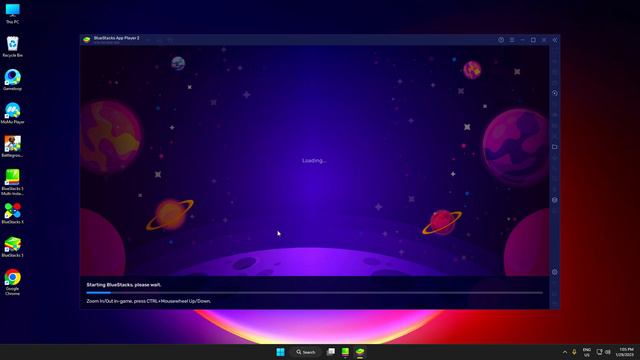Click the startup loading progress bar
Screen dimensions: 640x360
314,293
